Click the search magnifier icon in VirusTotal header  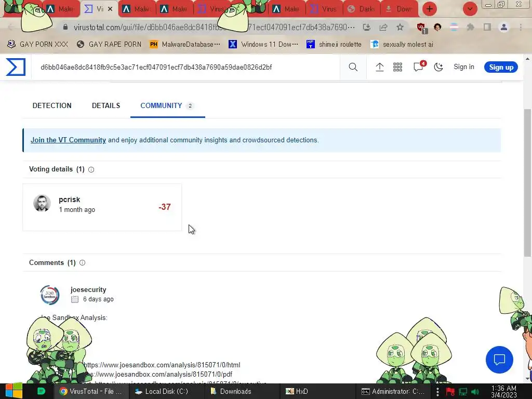point(353,67)
